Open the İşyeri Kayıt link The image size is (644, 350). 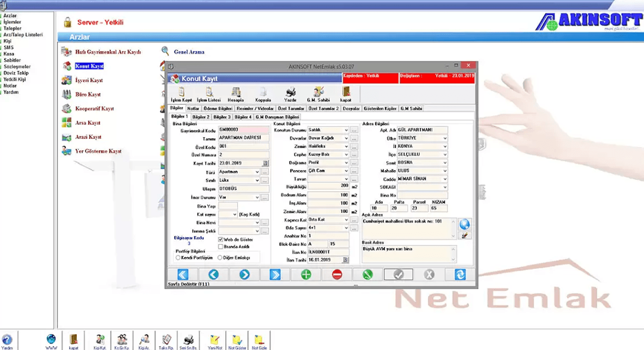pos(89,80)
